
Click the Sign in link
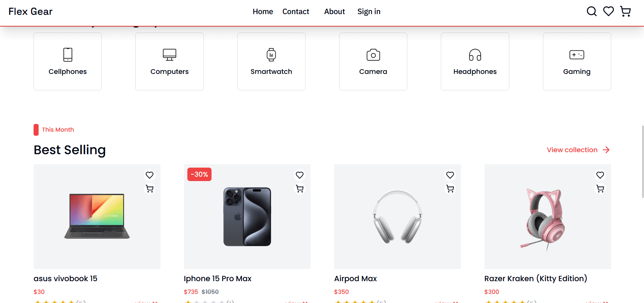click(369, 11)
